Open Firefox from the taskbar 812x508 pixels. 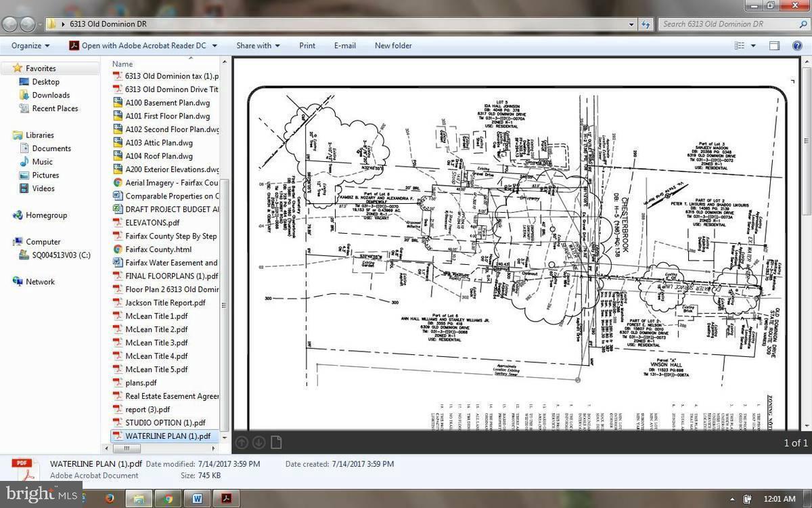110,499
